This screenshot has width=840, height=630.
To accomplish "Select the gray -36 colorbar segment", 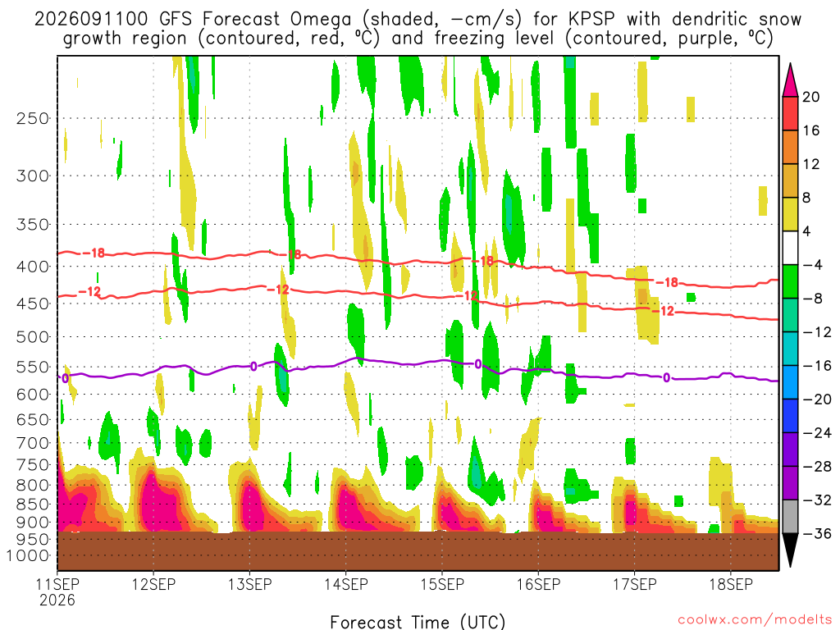I will coord(790,517).
